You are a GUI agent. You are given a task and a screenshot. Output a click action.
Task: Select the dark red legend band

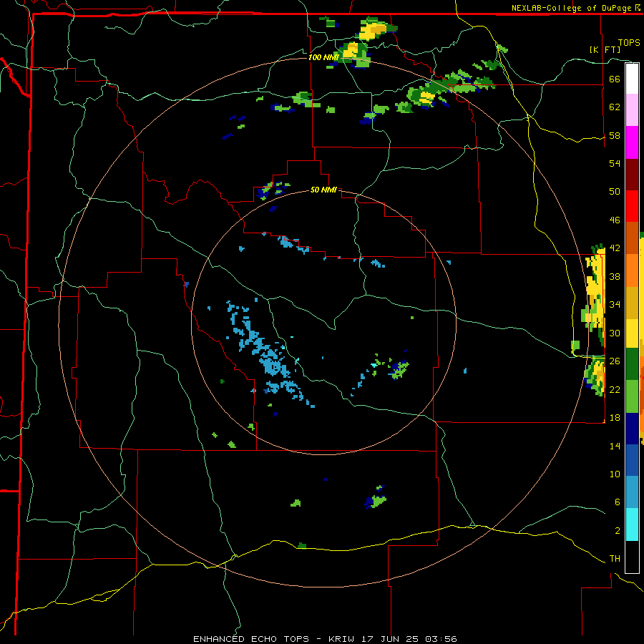[632, 175]
